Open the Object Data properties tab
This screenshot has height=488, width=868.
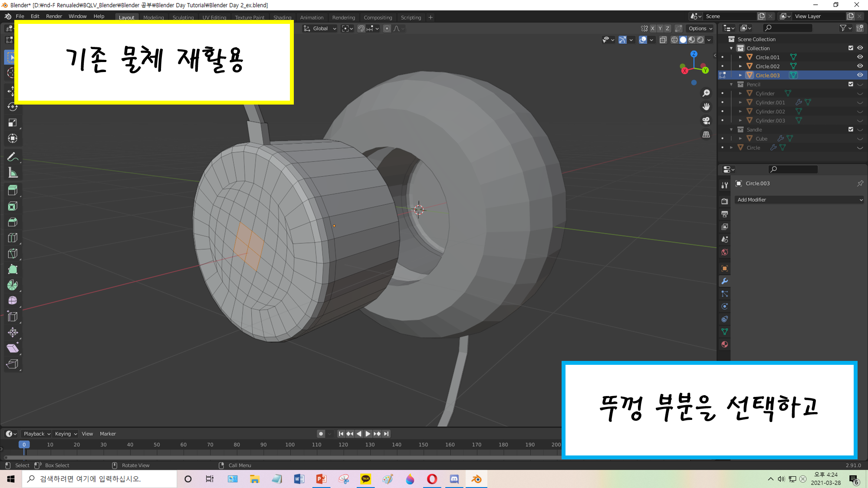[x=724, y=332]
